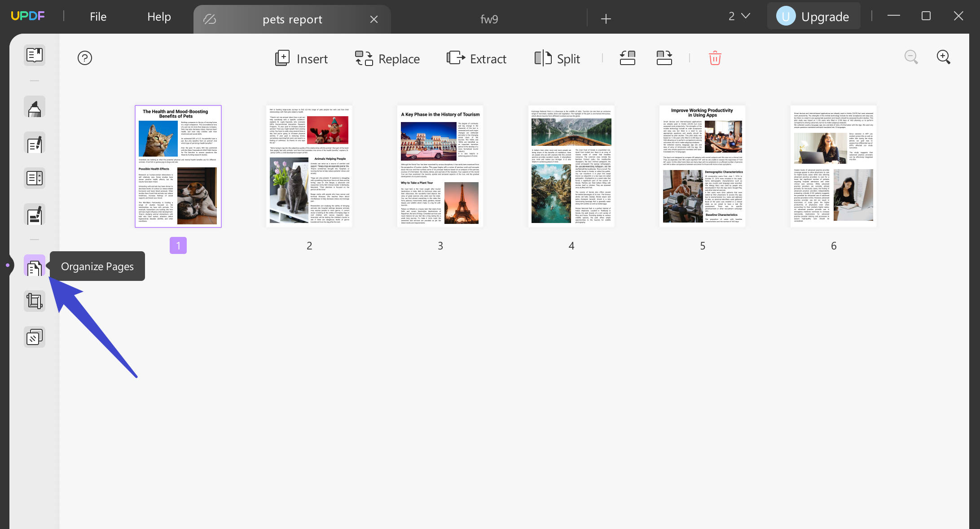Open the Annotate tool in the sidebar
Viewport: 980px width, 529px height.
click(35, 106)
